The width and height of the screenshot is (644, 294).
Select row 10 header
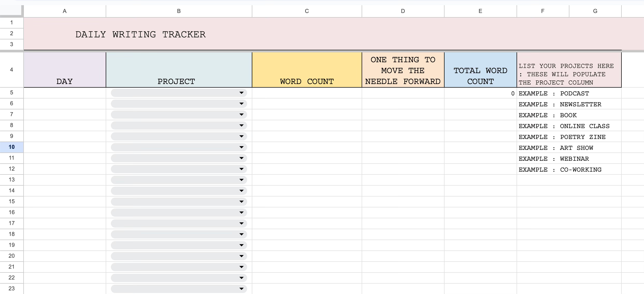tap(11, 147)
